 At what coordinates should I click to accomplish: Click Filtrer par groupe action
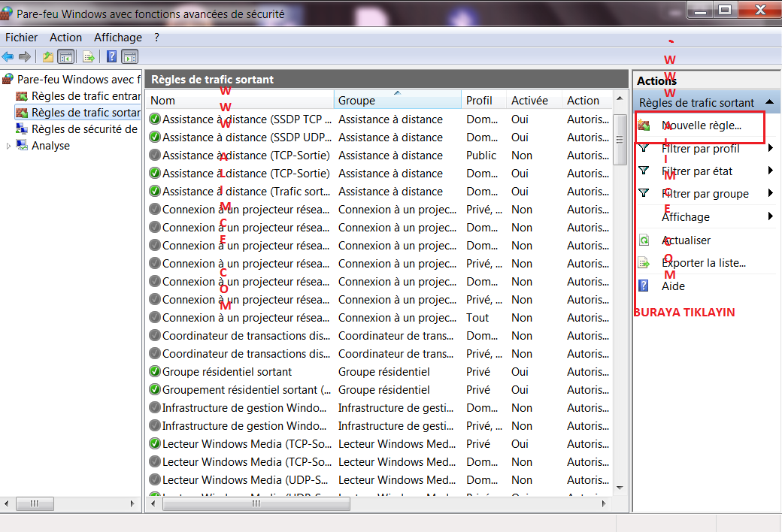tap(705, 193)
